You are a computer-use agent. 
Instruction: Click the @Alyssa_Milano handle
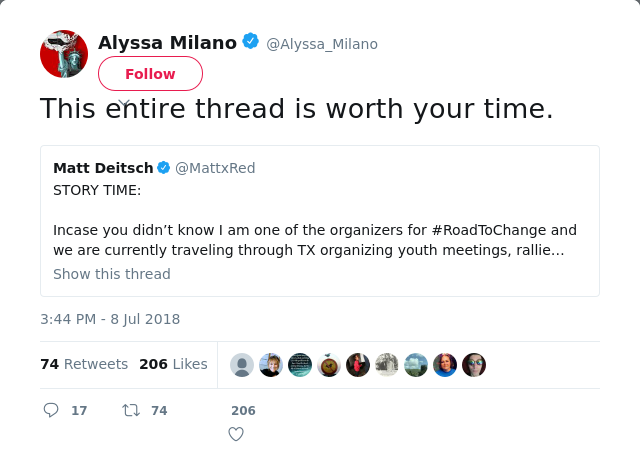[x=322, y=44]
